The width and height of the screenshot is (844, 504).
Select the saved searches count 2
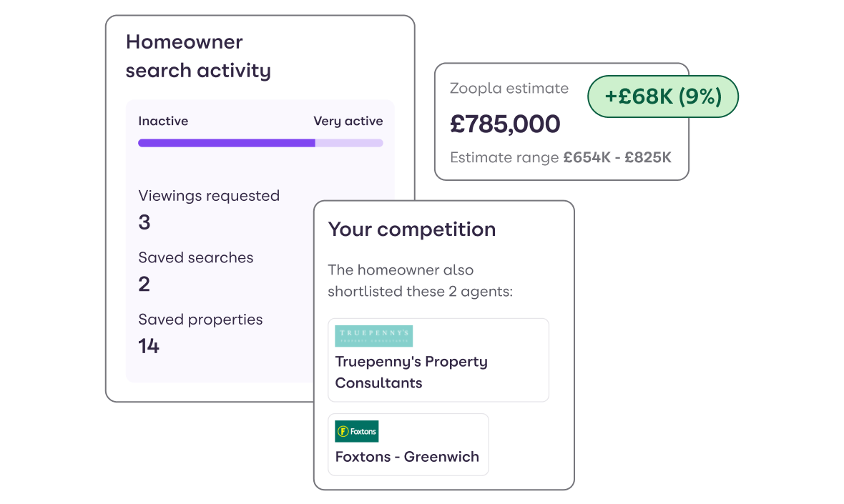pyautogui.click(x=144, y=284)
